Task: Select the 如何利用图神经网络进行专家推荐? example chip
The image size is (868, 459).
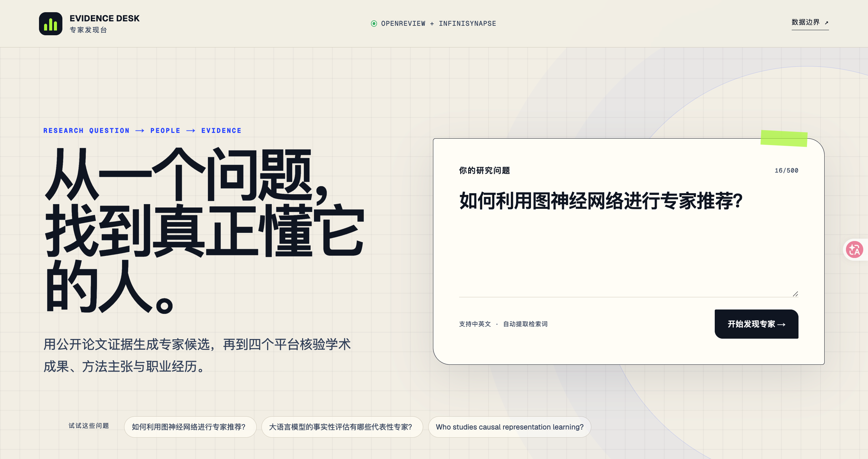Action: click(x=190, y=427)
